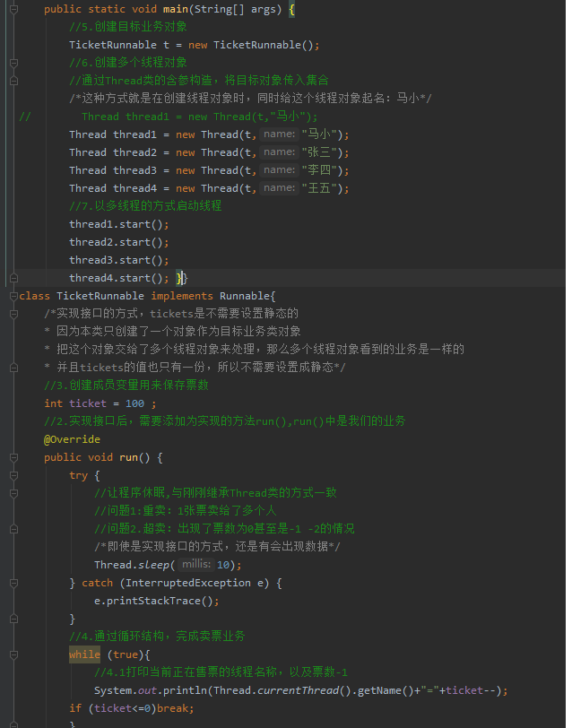
Task: Click comment //3.创建成员变量用来保存票数
Action: [126, 386]
